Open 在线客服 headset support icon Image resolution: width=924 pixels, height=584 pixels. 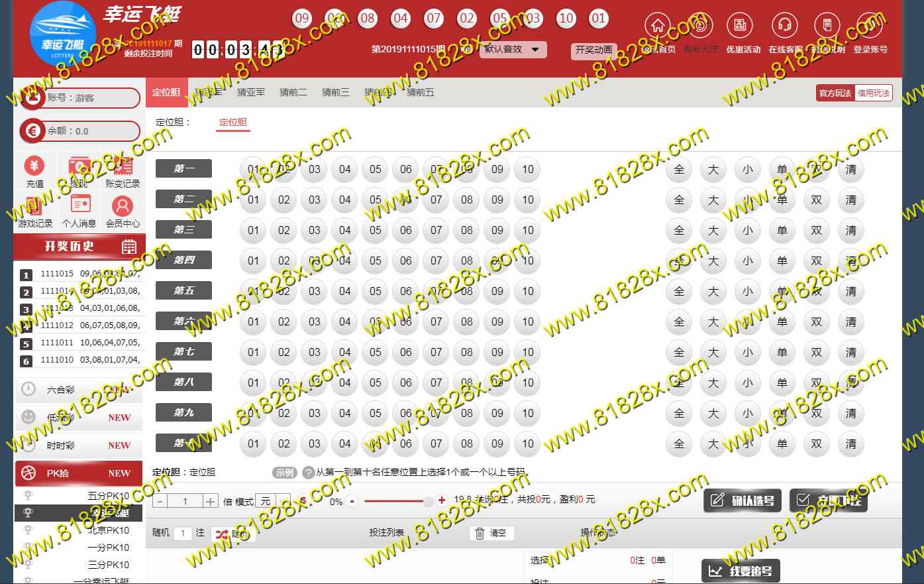(784, 27)
